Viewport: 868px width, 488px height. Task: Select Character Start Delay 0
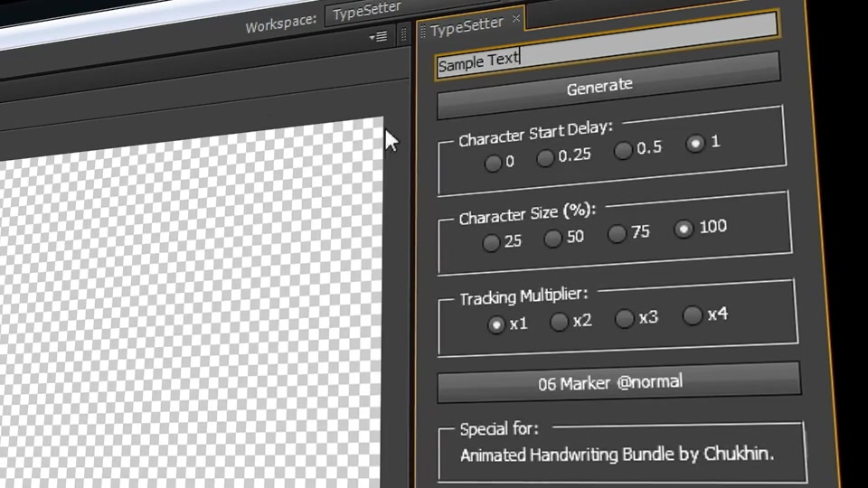click(x=492, y=164)
